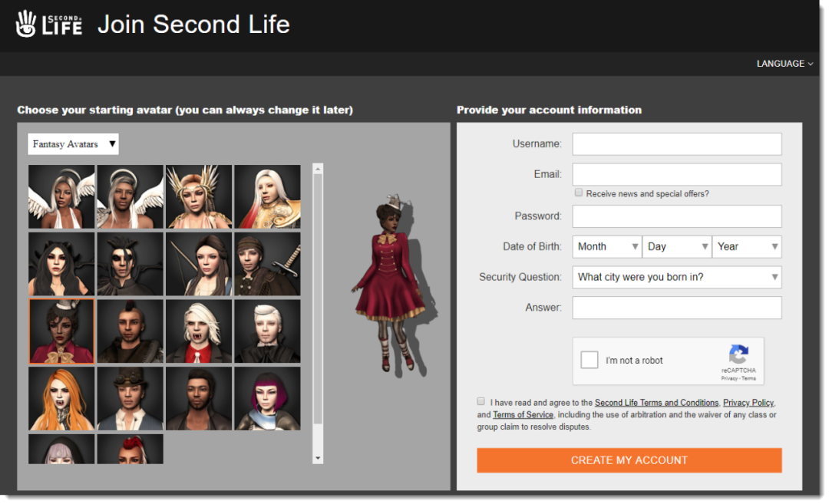Open the LANGUAGE menu

tap(784, 64)
